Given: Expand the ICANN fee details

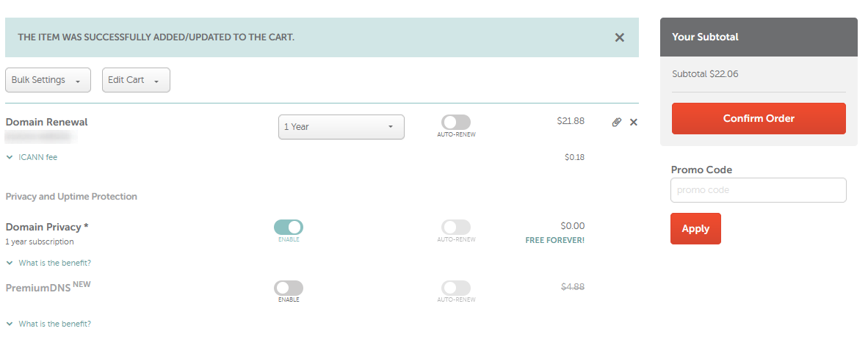Looking at the screenshot, I should [x=37, y=157].
